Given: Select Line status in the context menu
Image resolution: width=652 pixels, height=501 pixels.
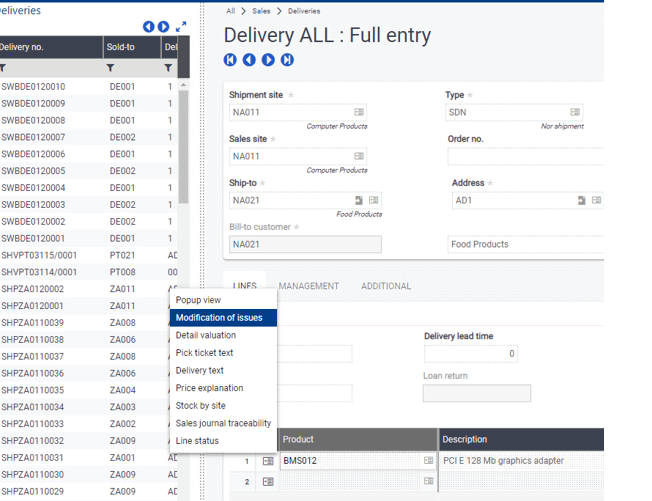Looking at the screenshot, I should [x=197, y=441].
